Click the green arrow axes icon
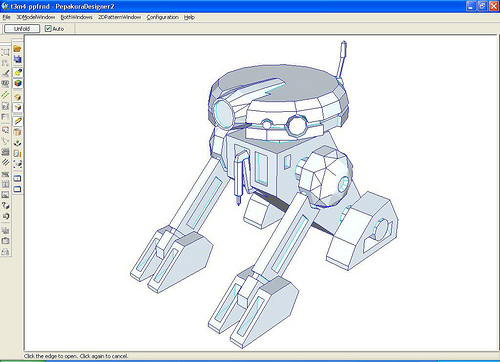 (x=18, y=143)
